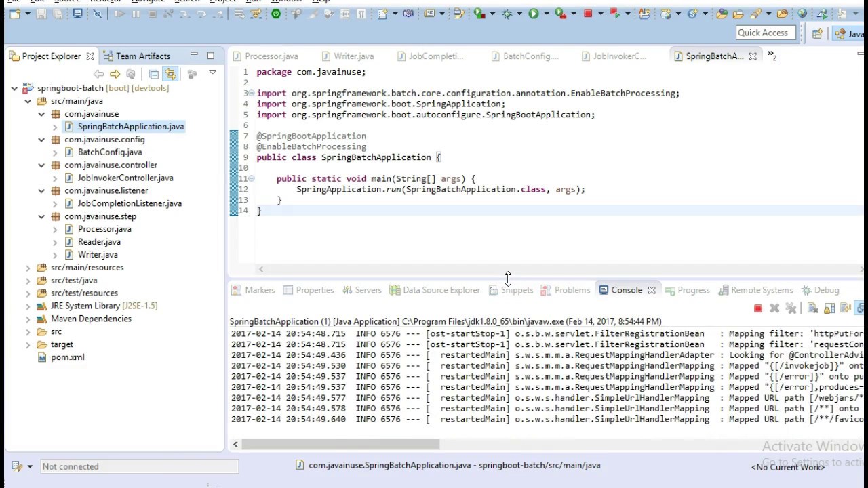Click the yellow Forward arrow in Project Explorer
Image resolution: width=868 pixels, height=488 pixels.
click(115, 74)
